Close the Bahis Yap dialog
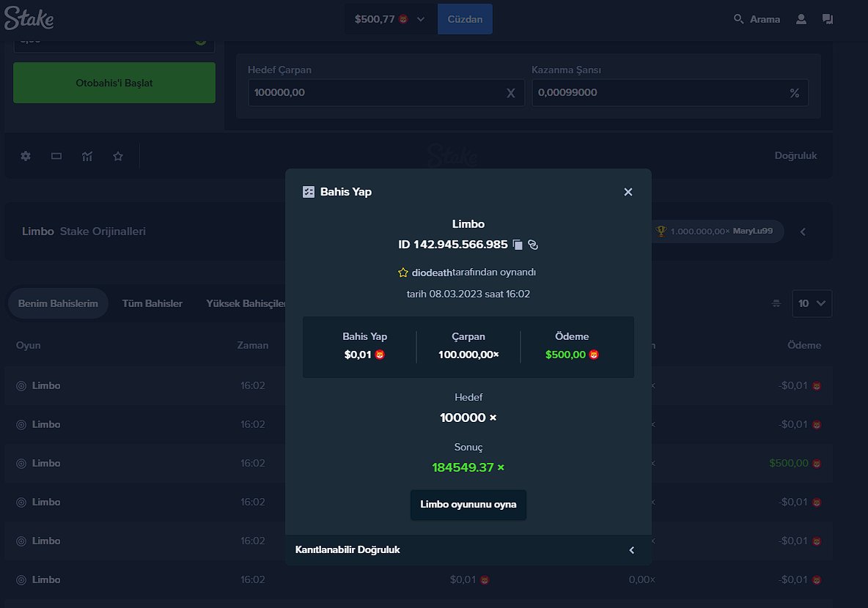 628,192
